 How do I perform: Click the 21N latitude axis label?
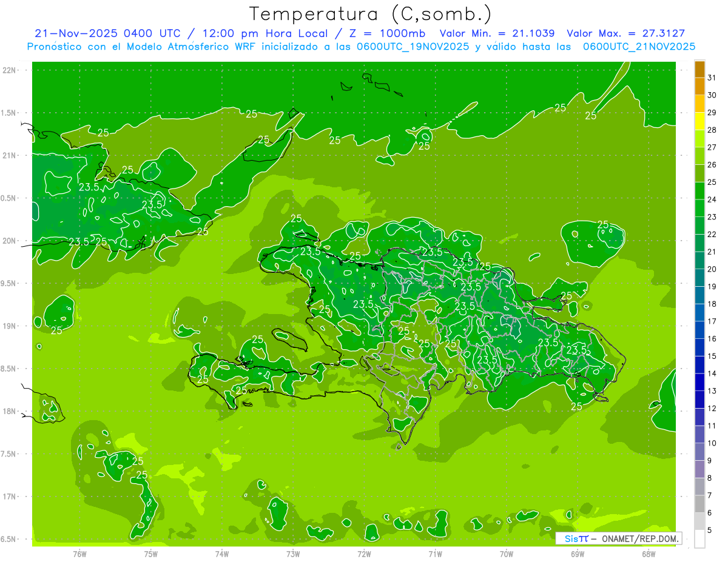coord(9,155)
